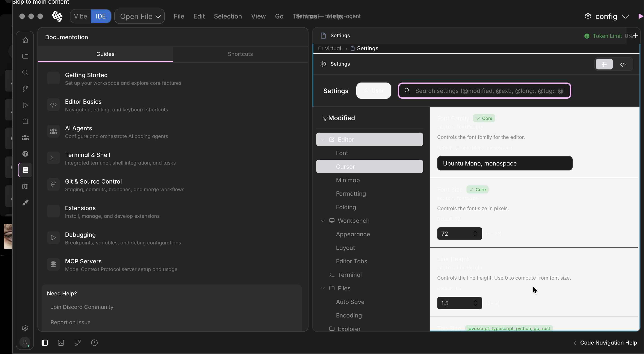Open the Open File dropdown
The height and width of the screenshot is (354, 644).
click(x=140, y=16)
